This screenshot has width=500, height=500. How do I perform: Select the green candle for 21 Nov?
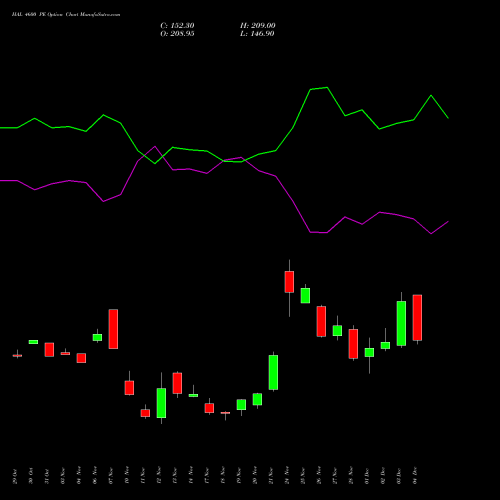273,372
